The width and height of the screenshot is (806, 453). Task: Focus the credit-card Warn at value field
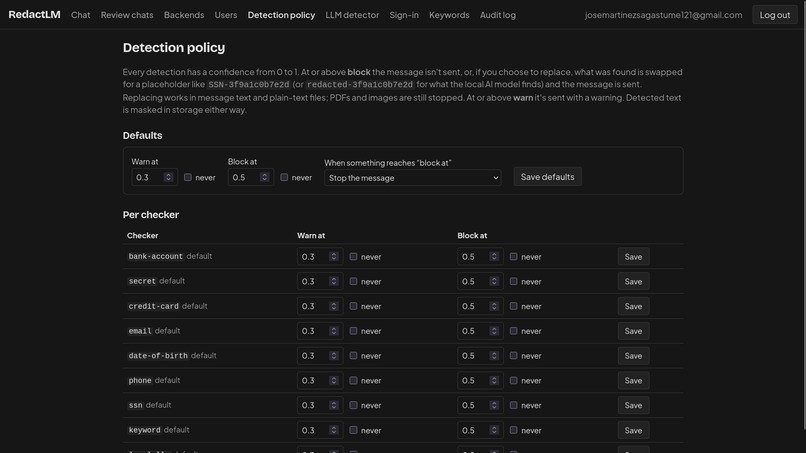coord(320,306)
